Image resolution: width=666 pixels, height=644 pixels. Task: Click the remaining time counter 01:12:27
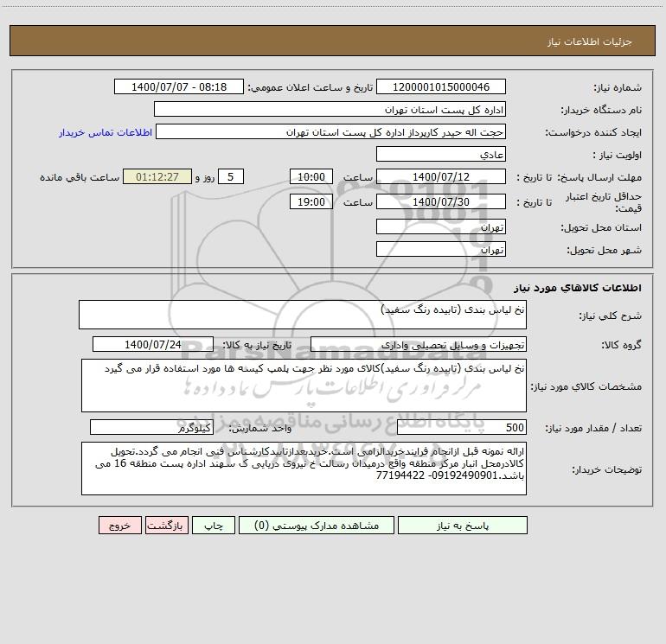pos(157,176)
